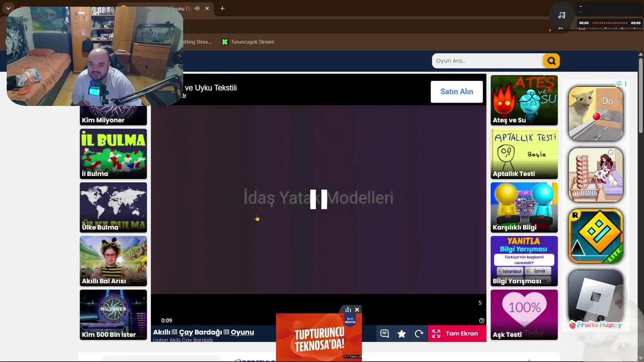Click the baby tower game ad icon
This screenshot has width=644, height=362.
point(596,174)
